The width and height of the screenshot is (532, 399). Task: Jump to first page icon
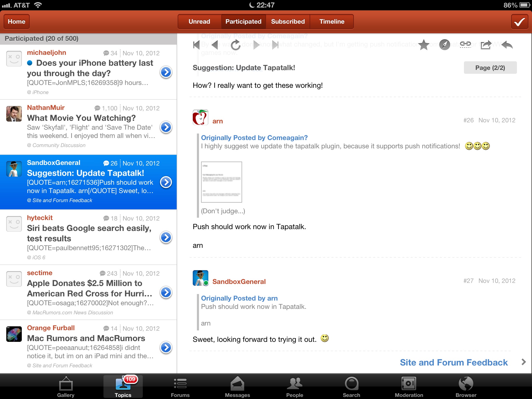tap(197, 45)
